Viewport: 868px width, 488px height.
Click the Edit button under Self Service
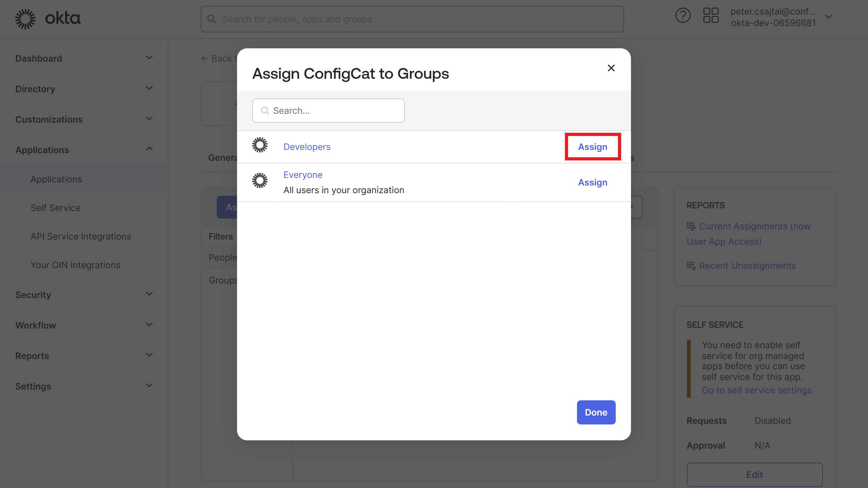point(755,474)
